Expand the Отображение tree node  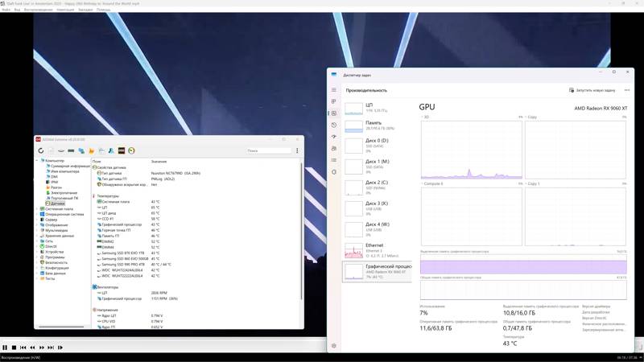pyautogui.click(x=37, y=225)
